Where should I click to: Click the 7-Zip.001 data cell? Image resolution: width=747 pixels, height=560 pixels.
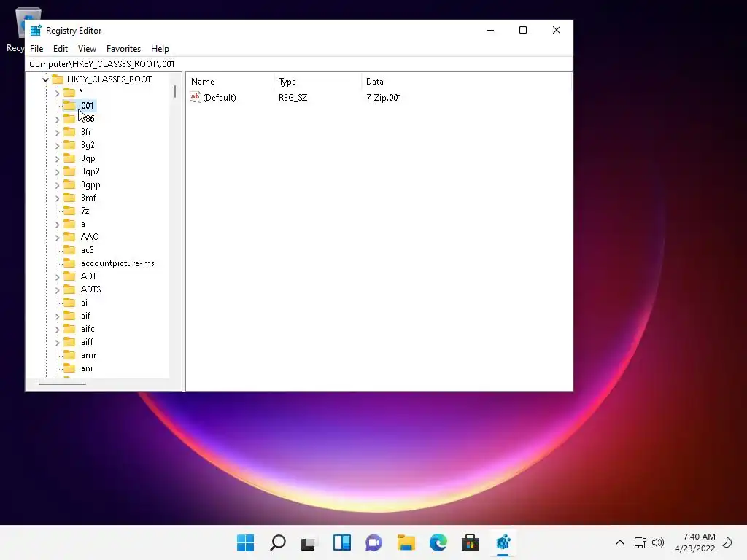384,97
